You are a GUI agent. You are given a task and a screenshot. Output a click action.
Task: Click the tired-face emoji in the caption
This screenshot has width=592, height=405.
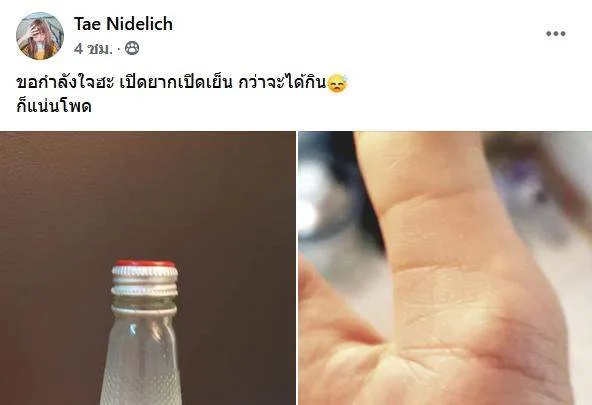[x=337, y=83]
